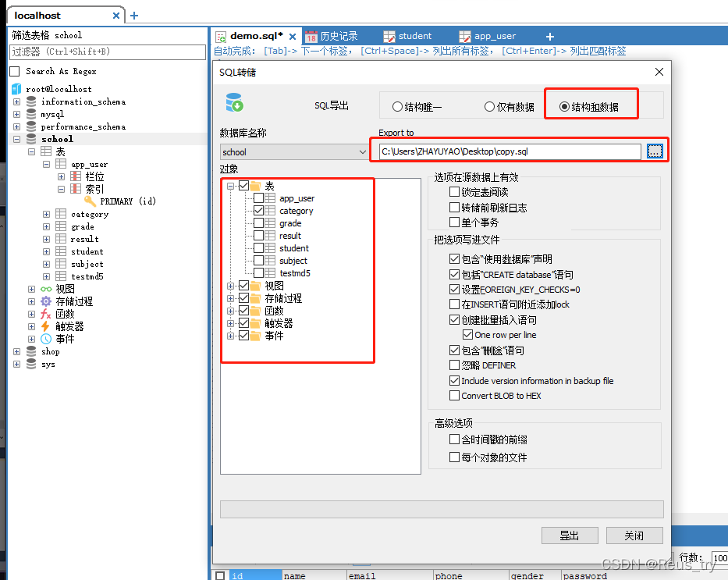Click the sys database icon
Screen dimensions: 728x580
[31, 364]
